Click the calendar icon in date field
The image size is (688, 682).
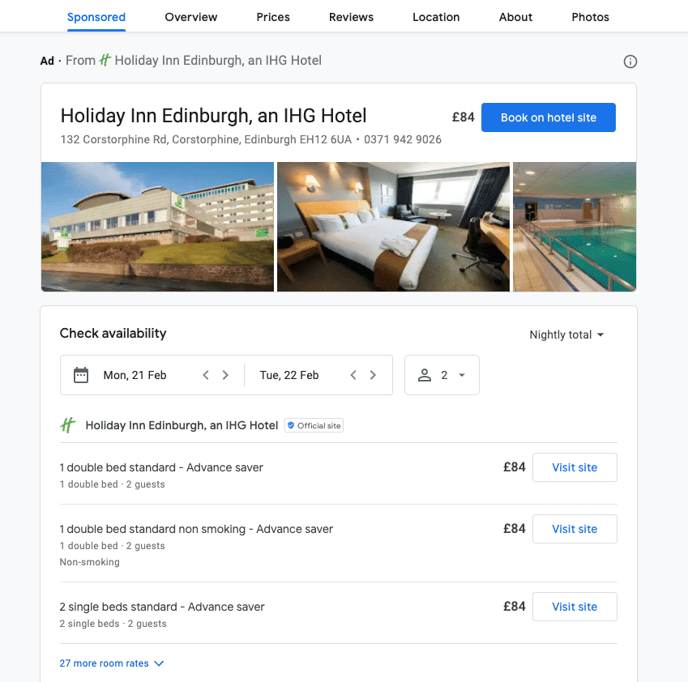81,375
